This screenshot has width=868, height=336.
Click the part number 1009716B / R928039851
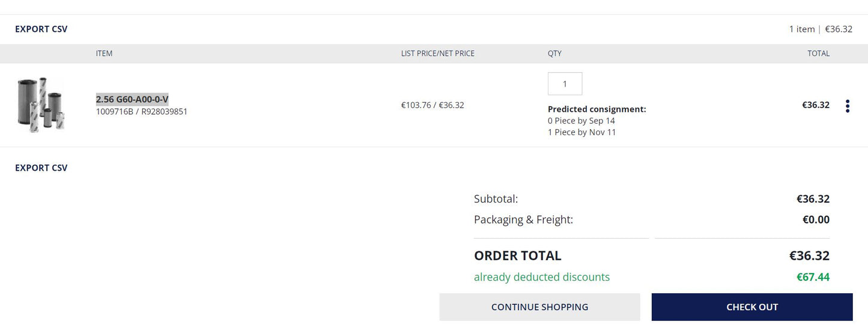coord(142,111)
